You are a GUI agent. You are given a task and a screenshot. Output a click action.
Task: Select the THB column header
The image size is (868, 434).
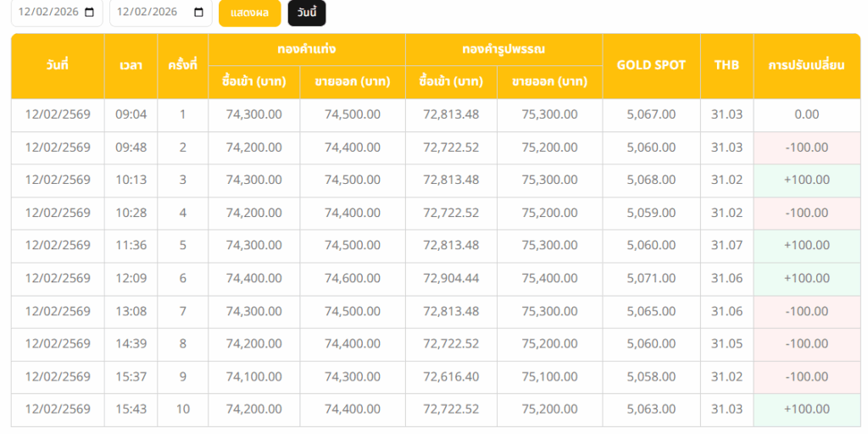click(x=726, y=66)
